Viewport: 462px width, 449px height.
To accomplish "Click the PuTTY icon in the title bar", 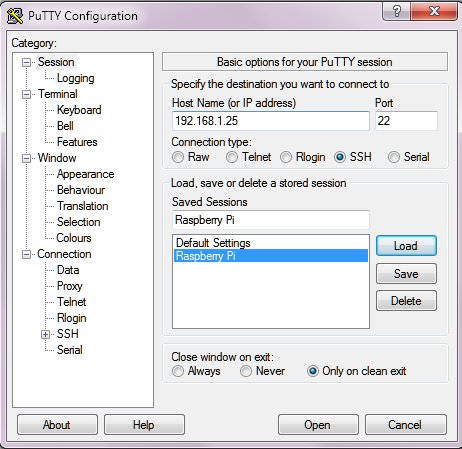I will point(15,16).
